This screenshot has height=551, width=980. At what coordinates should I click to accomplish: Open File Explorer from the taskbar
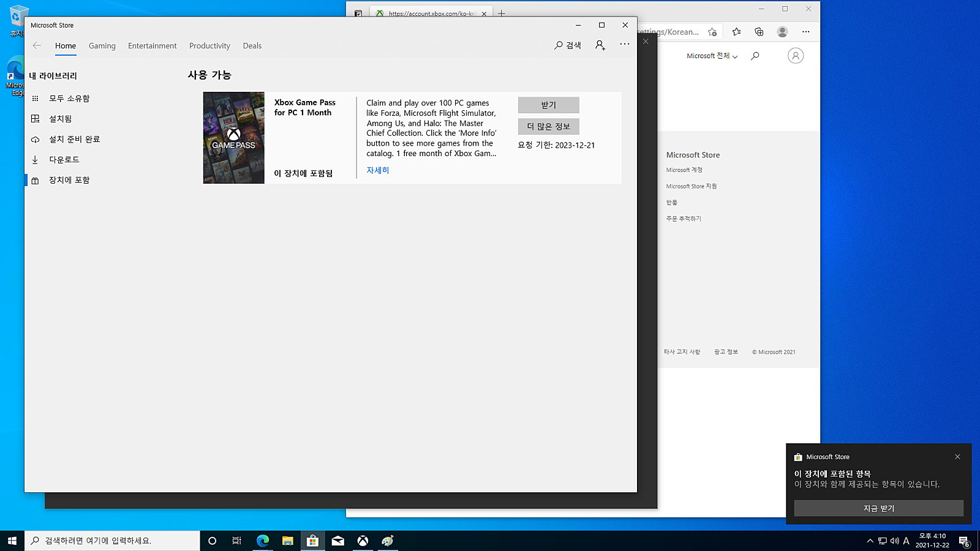point(288,541)
